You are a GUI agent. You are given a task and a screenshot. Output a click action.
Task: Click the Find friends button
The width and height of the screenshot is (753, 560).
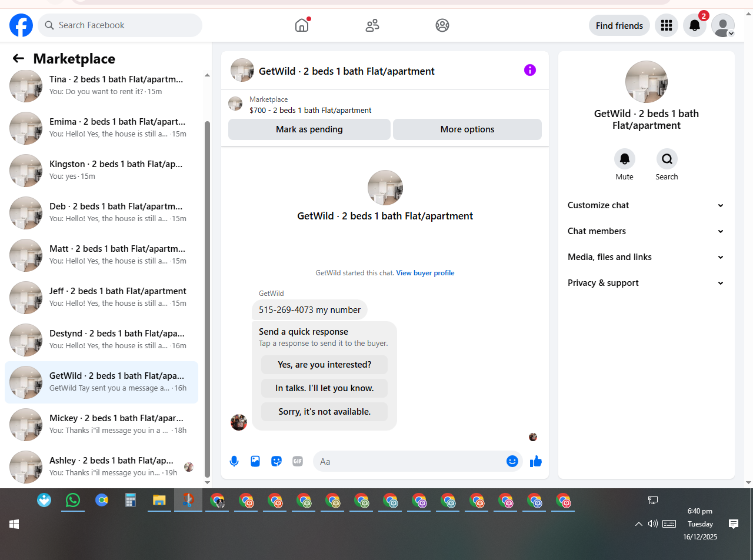pyautogui.click(x=619, y=25)
